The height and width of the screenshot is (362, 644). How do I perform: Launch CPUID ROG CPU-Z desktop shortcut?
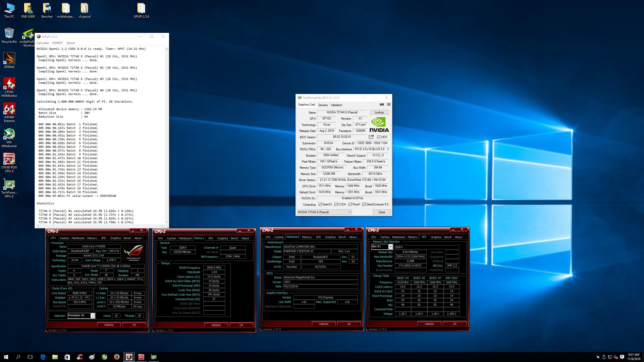click(x=9, y=163)
